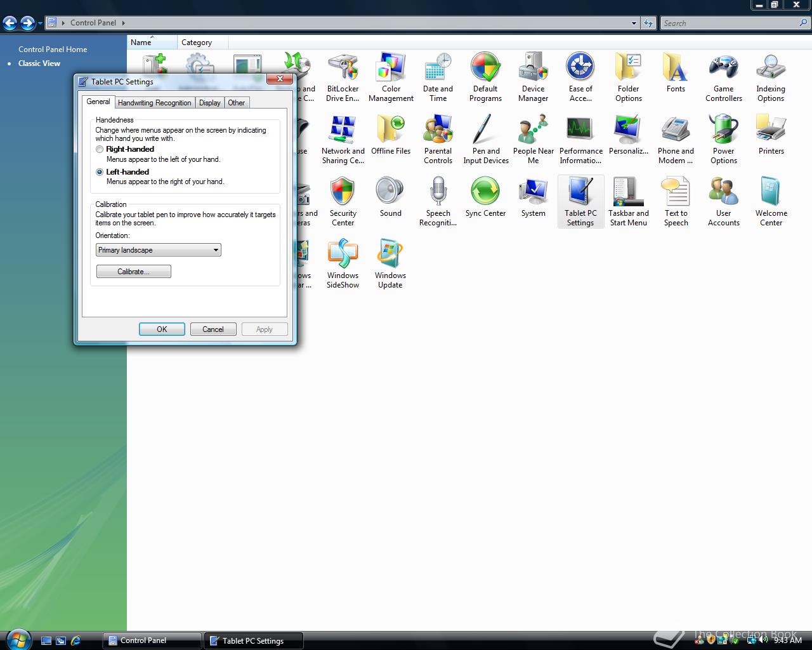
Task: Open Date and Time settings
Action: 438,77
